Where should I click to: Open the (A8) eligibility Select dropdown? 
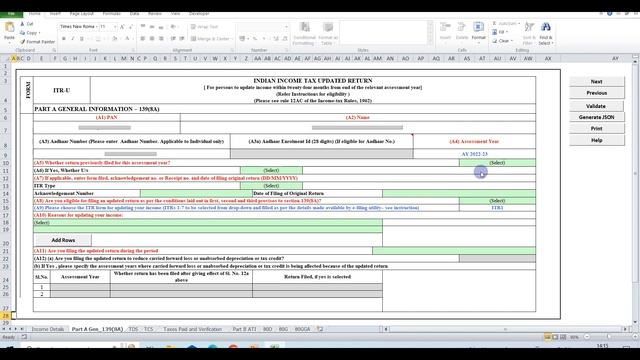497,201
